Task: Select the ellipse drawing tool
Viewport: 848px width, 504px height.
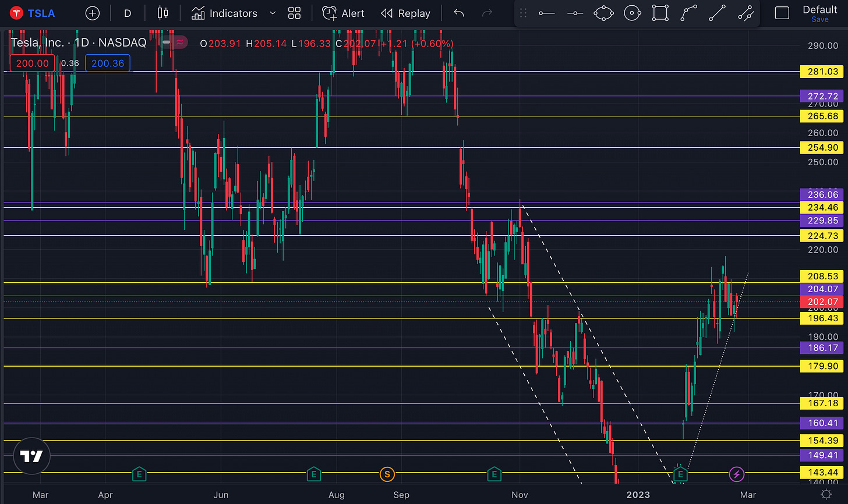Action: click(x=604, y=13)
